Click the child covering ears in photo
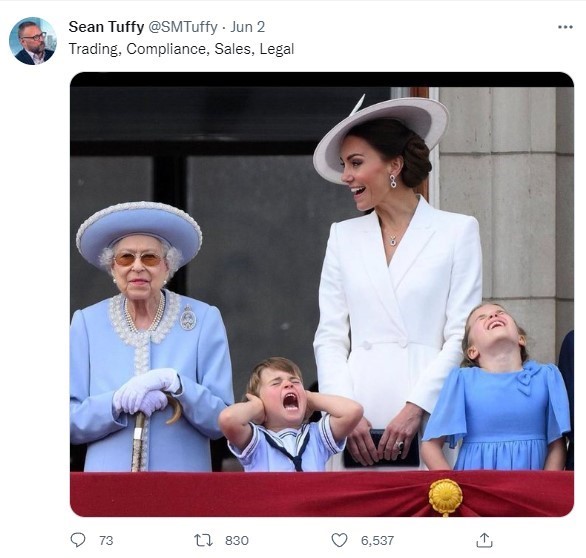This screenshot has height=558, width=586. (x=290, y=415)
